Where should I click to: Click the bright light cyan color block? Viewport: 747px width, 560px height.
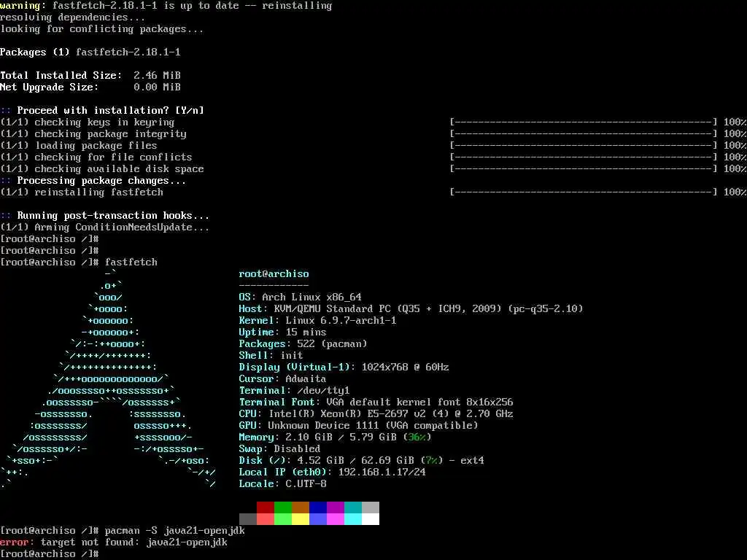(353, 519)
